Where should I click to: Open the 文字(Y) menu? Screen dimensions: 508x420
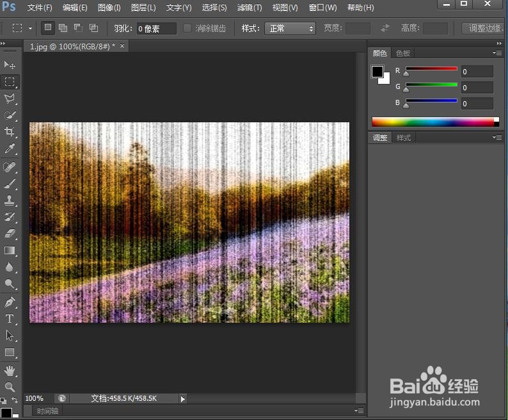tap(179, 8)
